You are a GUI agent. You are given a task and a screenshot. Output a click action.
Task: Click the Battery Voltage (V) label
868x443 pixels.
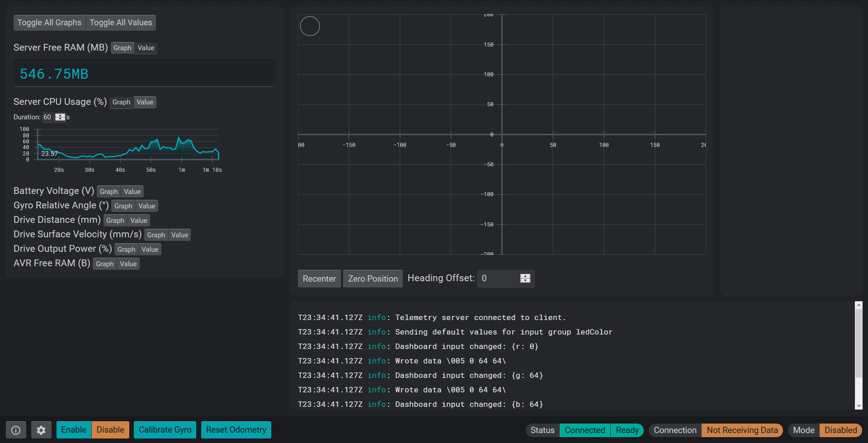54,191
